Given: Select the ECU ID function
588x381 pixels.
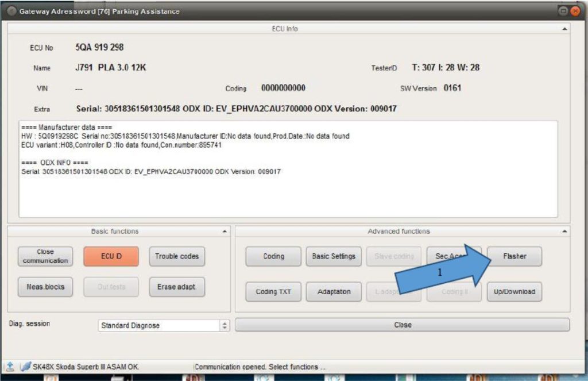Looking at the screenshot, I should (x=111, y=256).
